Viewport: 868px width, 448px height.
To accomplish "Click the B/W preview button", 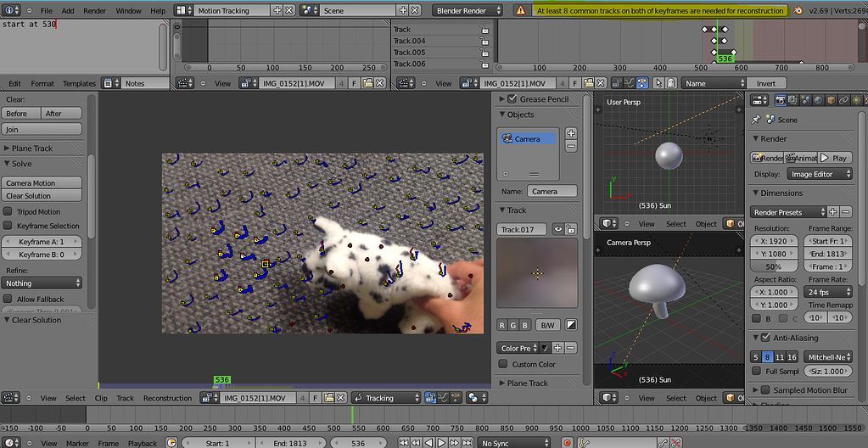I will coord(548,325).
